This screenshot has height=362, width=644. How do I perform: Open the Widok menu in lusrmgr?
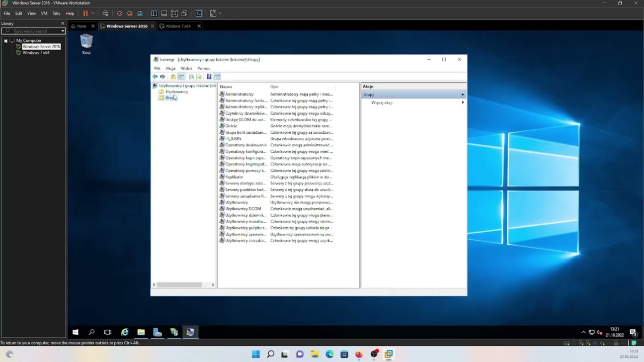coord(186,68)
